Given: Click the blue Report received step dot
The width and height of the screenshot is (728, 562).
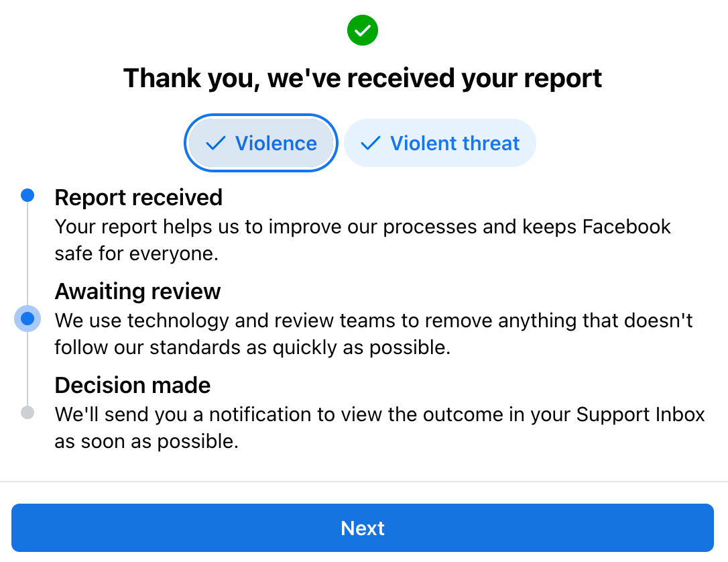Looking at the screenshot, I should point(27,195).
